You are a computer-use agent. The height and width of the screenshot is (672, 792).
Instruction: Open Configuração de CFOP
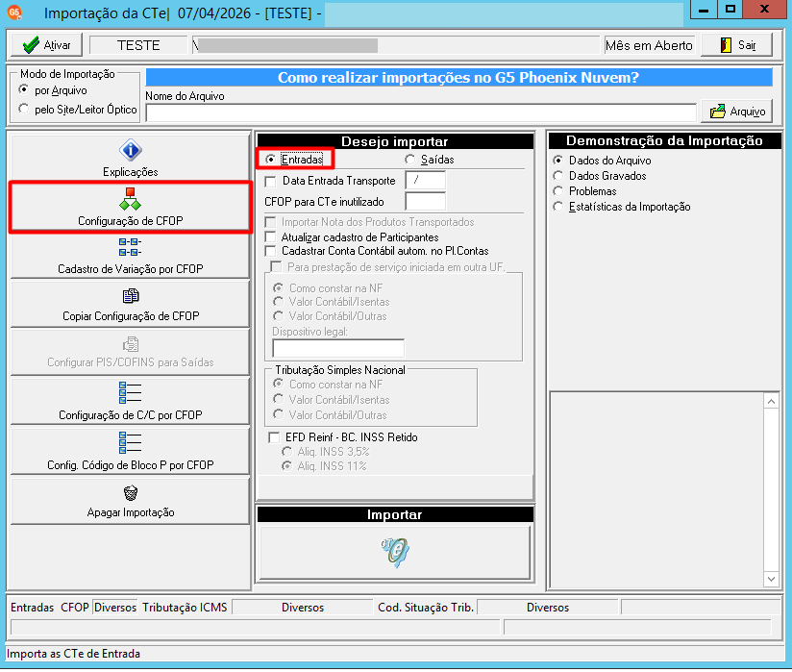coord(131,207)
